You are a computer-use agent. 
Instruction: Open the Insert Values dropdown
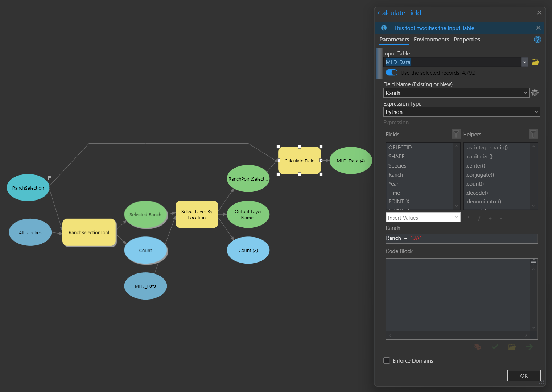click(456, 217)
